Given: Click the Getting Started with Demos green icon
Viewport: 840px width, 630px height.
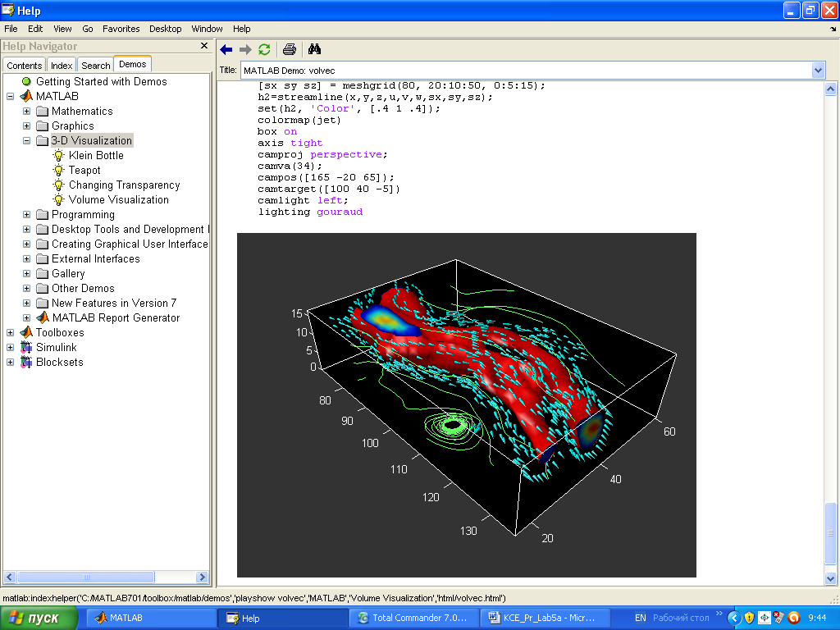Looking at the screenshot, I should [26, 81].
